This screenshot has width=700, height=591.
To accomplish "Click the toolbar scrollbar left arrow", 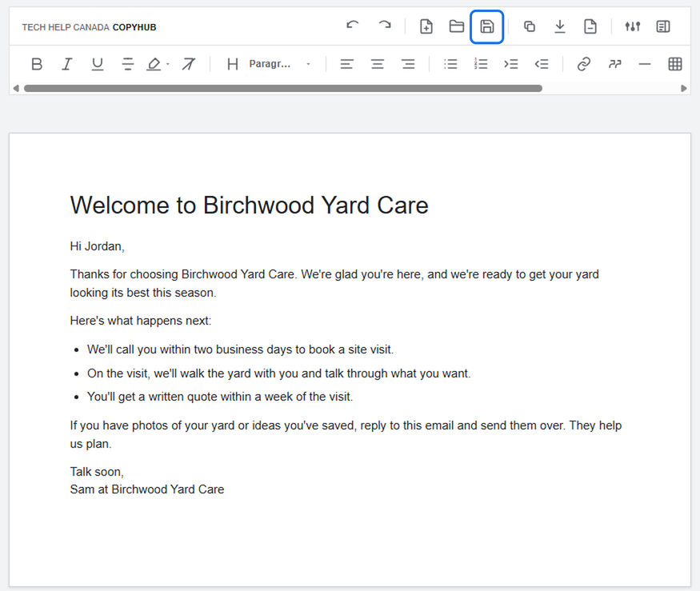I will pos(16,89).
